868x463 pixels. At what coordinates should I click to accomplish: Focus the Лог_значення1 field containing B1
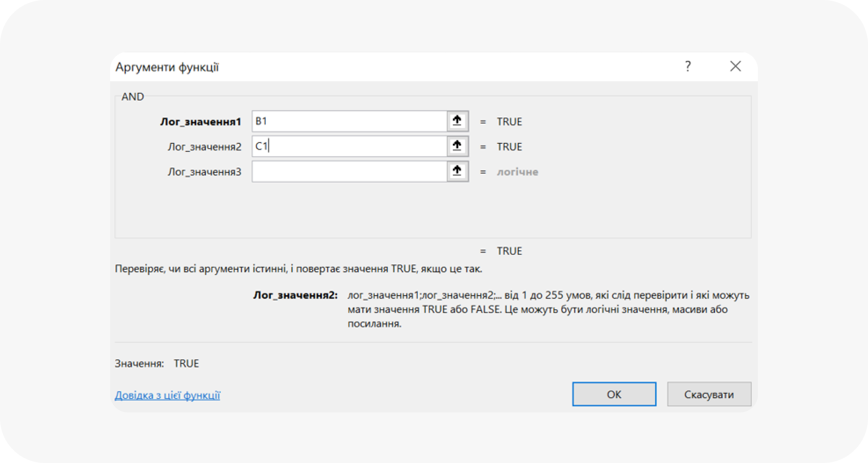point(349,121)
